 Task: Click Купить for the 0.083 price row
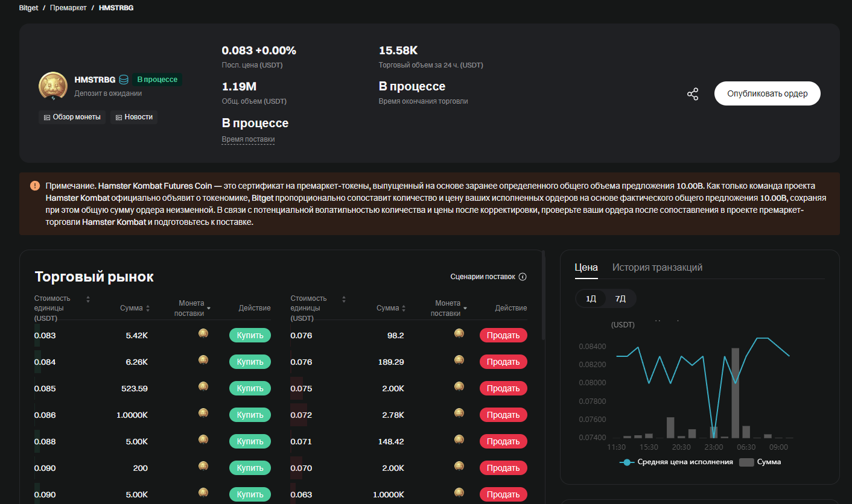point(250,335)
